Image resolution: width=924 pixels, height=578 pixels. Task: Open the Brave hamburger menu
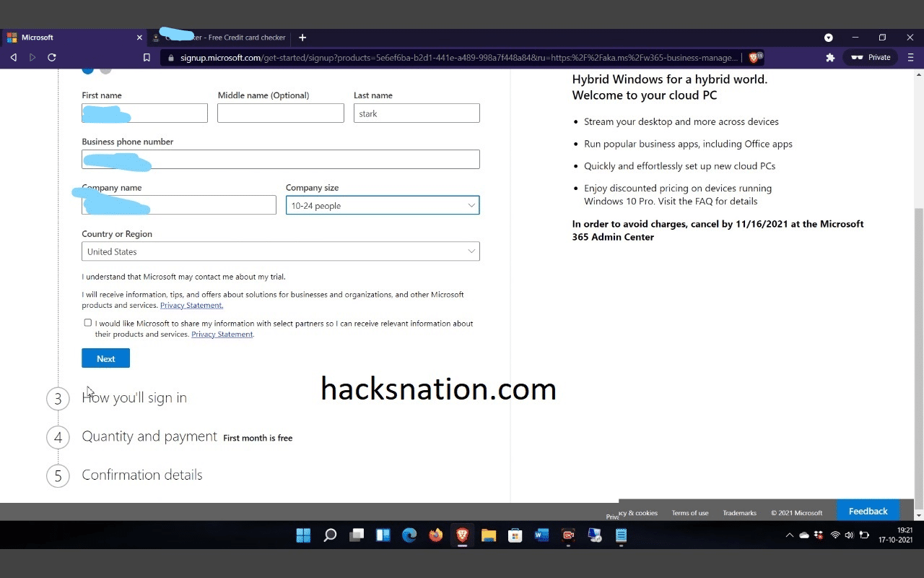tap(910, 57)
